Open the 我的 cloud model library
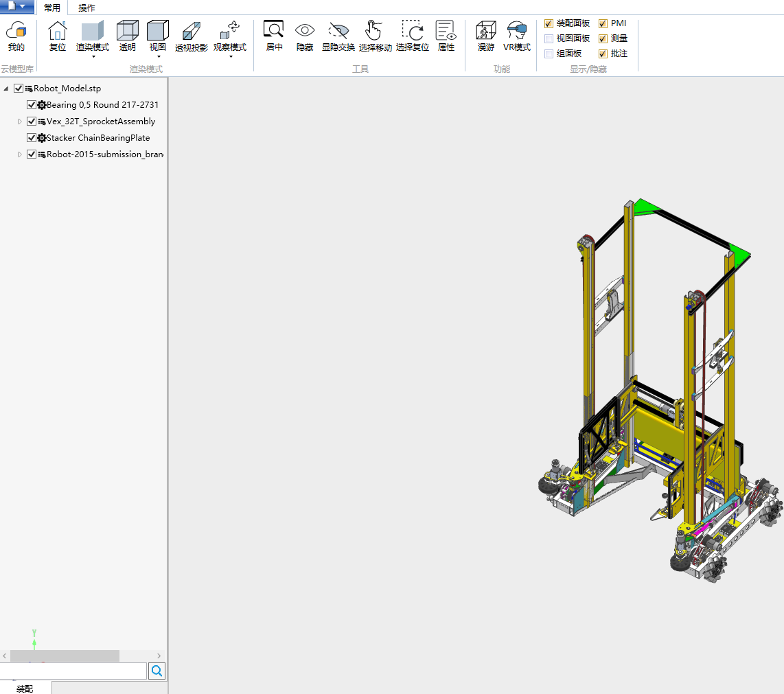The width and height of the screenshot is (784, 694). (x=16, y=36)
